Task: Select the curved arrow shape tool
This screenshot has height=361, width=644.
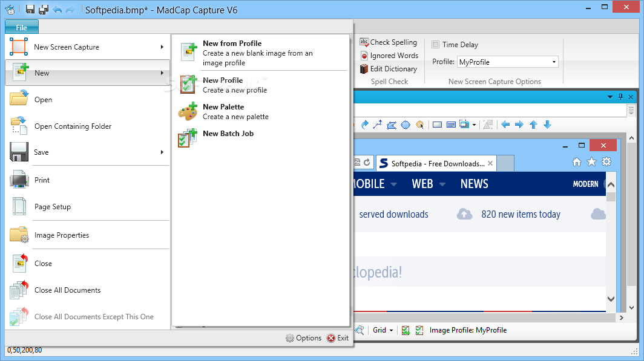Action: [365, 125]
